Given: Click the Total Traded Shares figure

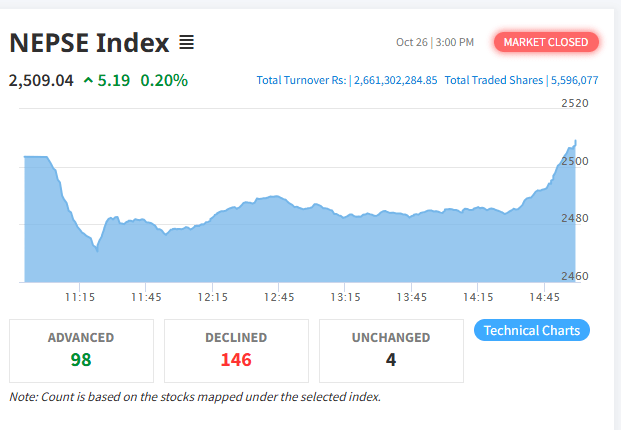Looking at the screenshot, I should 575,80.
